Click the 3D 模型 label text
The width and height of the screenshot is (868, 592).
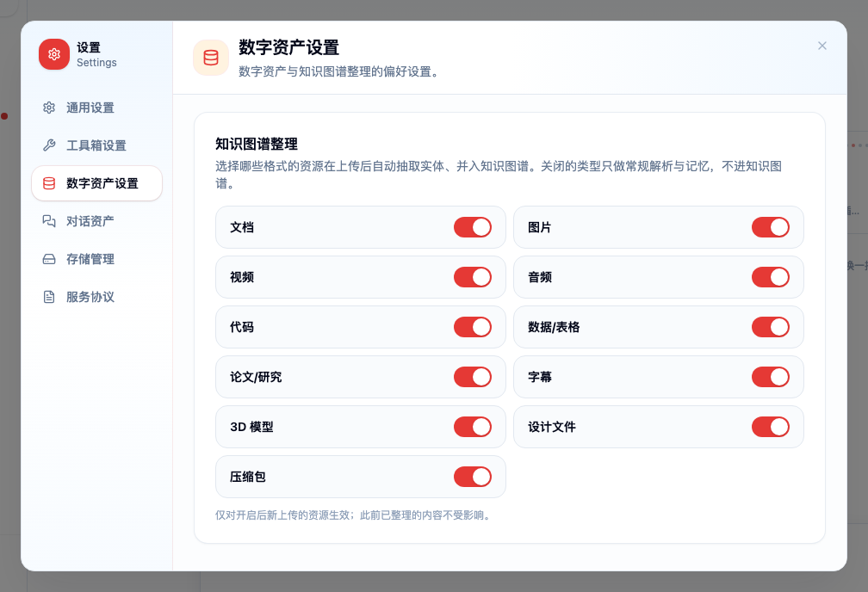251,427
